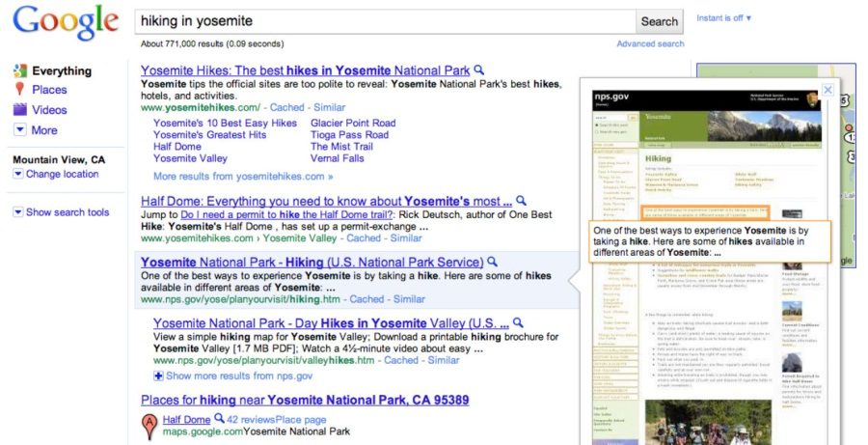Click preview magnifier next to Half Dome result
The image size is (868, 445).
[522, 202]
